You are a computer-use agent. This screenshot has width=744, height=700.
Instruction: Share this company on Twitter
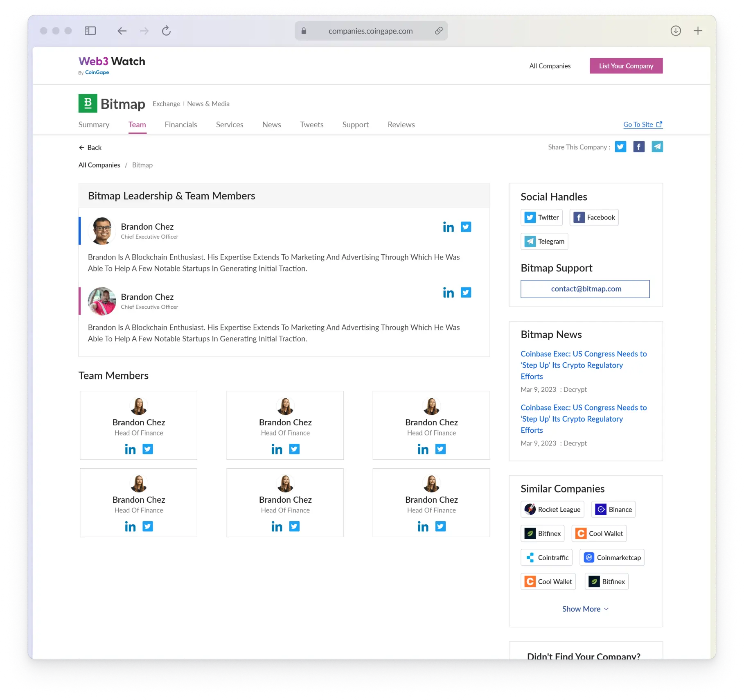620,147
